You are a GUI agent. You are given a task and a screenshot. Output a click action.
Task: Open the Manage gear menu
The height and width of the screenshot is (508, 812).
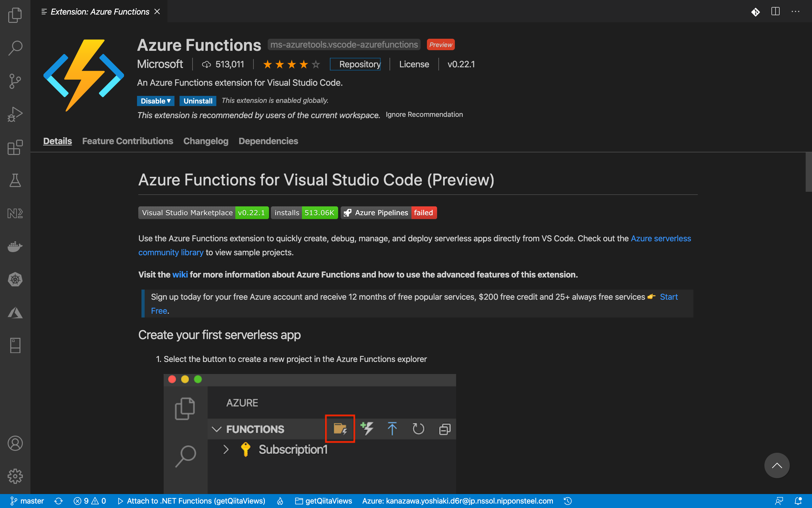15,476
